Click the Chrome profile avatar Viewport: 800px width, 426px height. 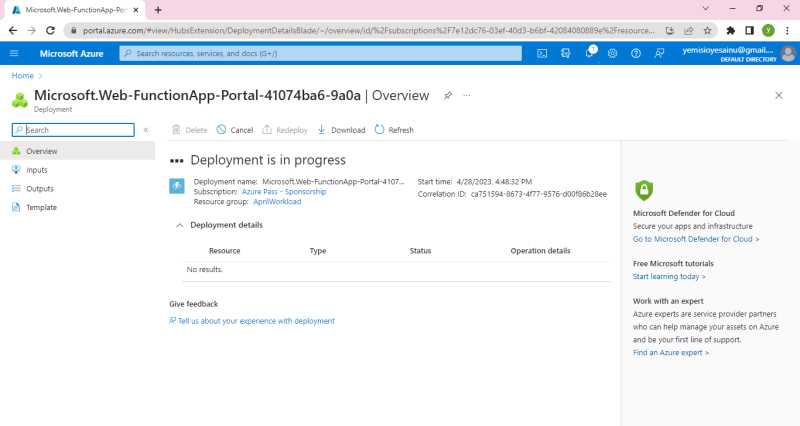click(x=768, y=31)
